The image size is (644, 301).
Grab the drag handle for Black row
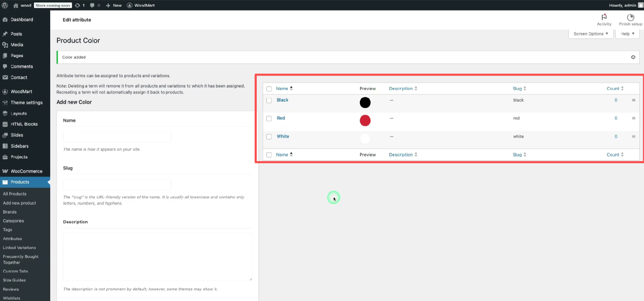point(633,100)
